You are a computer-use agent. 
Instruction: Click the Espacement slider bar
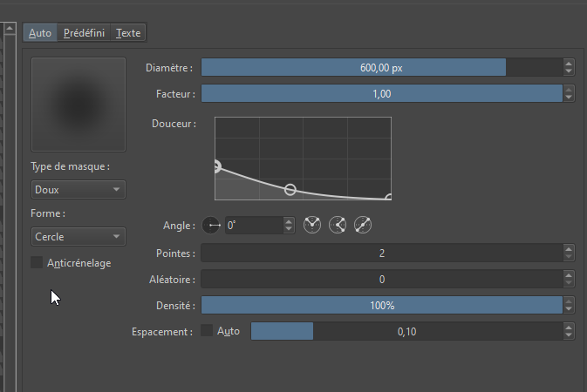pos(406,331)
